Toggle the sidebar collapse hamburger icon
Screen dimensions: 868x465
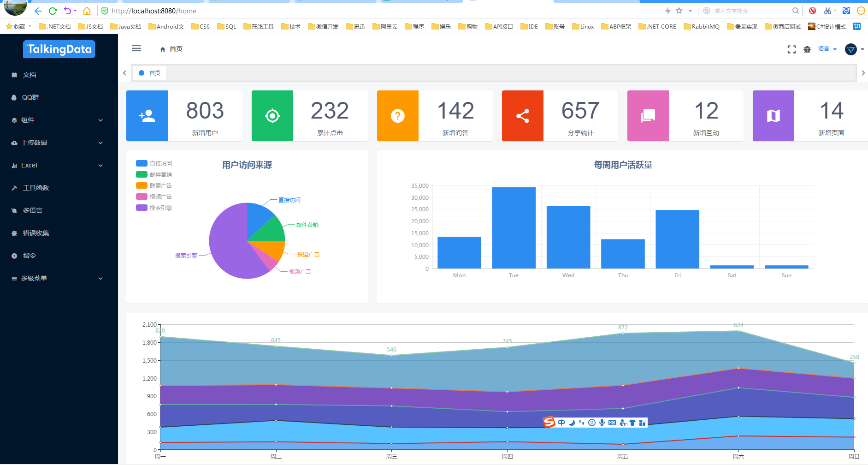click(136, 48)
